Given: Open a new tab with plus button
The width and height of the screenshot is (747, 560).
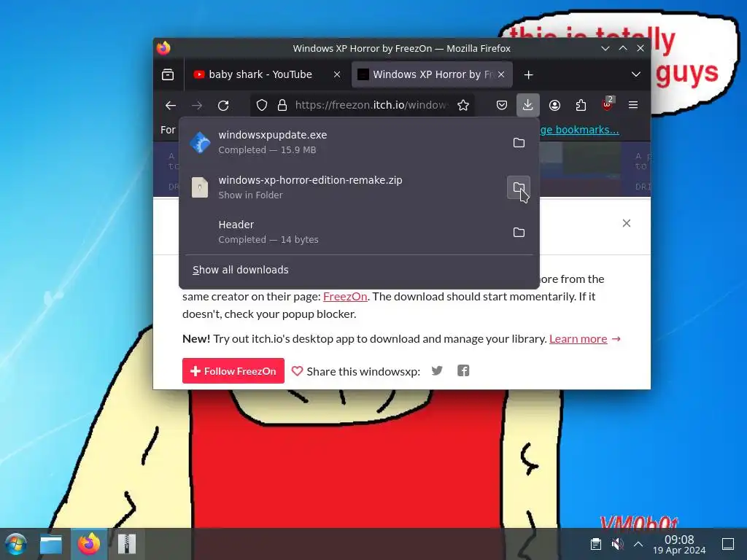Looking at the screenshot, I should click(528, 75).
